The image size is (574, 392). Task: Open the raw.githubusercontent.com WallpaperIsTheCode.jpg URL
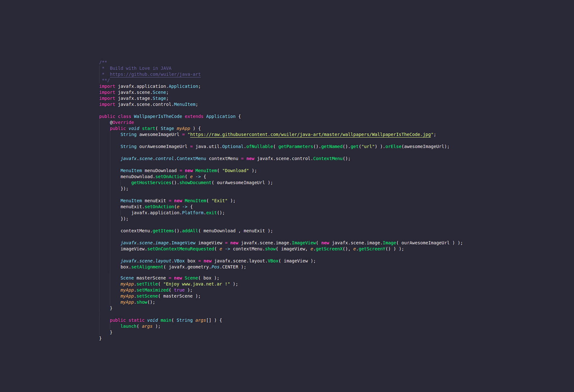click(310, 135)
